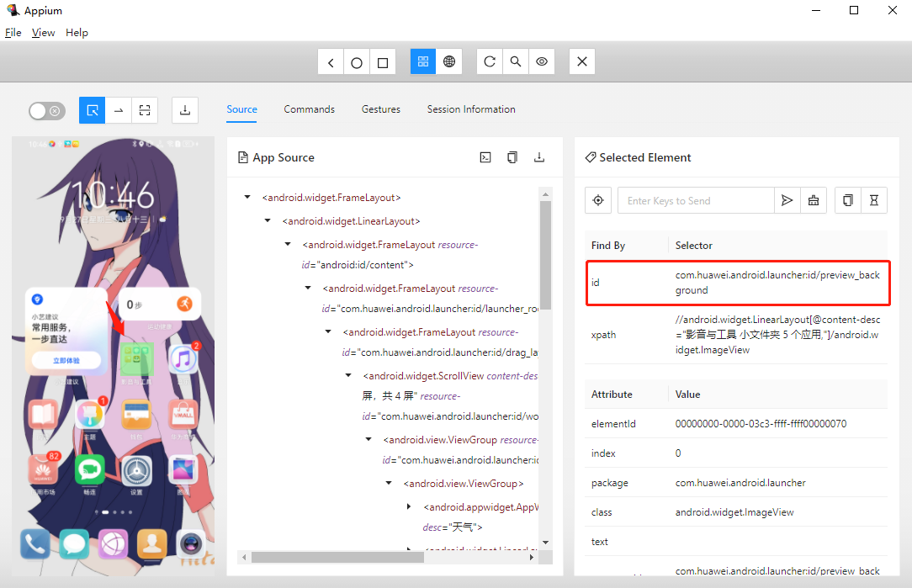Expand the android.appwidget node with 天气 desc
This screenshot has width=912, height=588.
409,506
